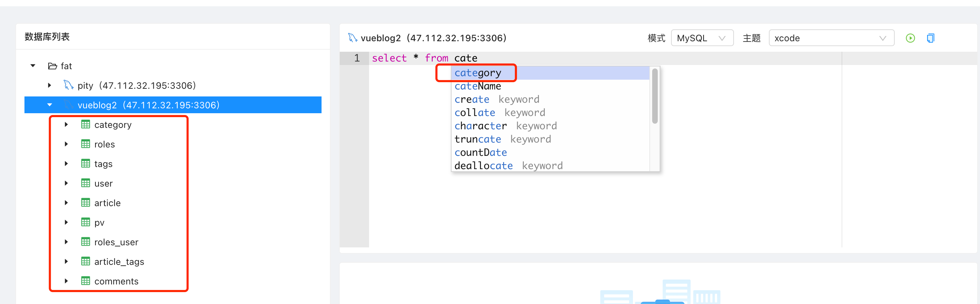This screenshot has width=980, height=304.
Task: Click the 模式 label
Action: pyautogui.click(x=656, y=38)
